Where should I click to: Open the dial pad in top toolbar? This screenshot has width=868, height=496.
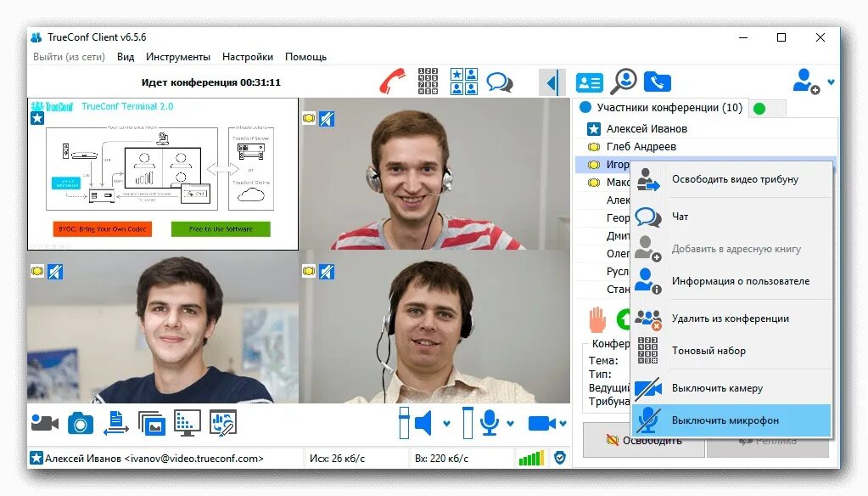428,81
